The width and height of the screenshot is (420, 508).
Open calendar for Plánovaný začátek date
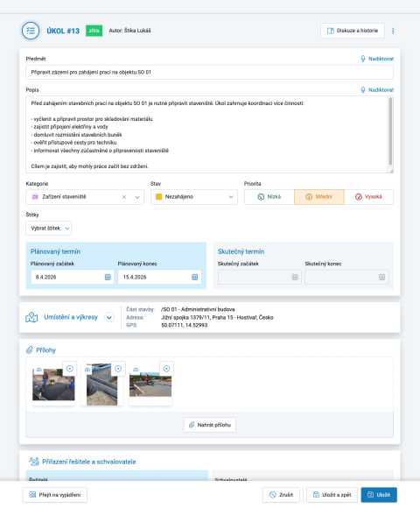(108, 277)
